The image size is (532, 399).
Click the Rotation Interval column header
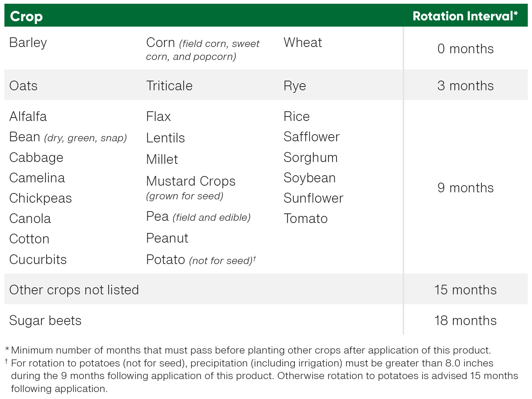465,16
